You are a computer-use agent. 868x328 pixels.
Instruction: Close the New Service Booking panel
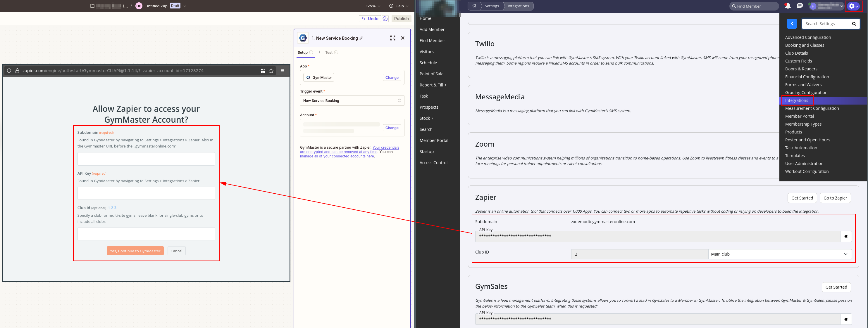click(x=403, y=38)
